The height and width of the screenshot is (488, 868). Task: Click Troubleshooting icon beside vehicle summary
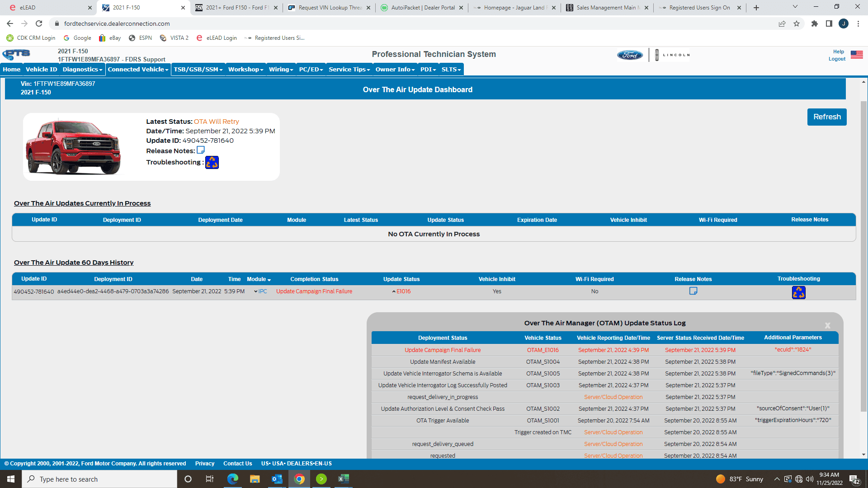pos(212,162)
